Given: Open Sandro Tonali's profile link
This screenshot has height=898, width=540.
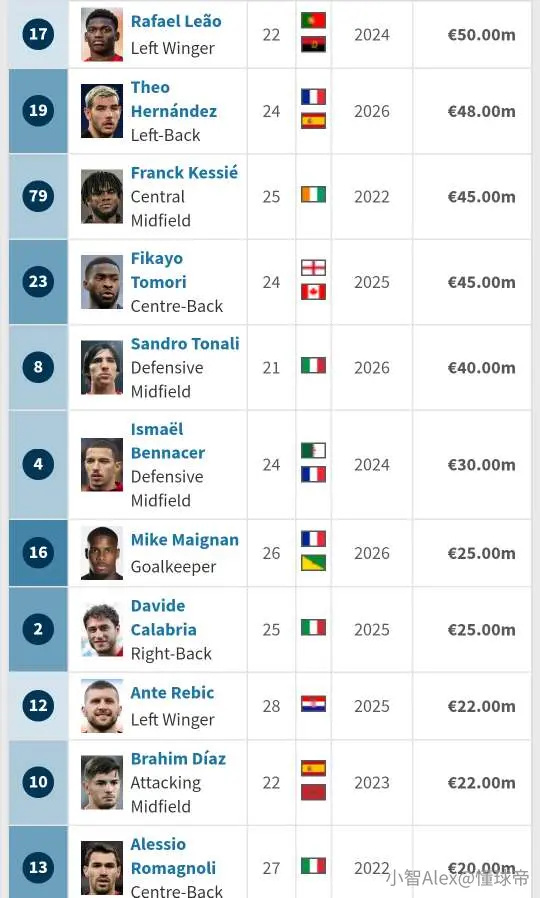Looking at the screenshot, I should click(185, 344).
